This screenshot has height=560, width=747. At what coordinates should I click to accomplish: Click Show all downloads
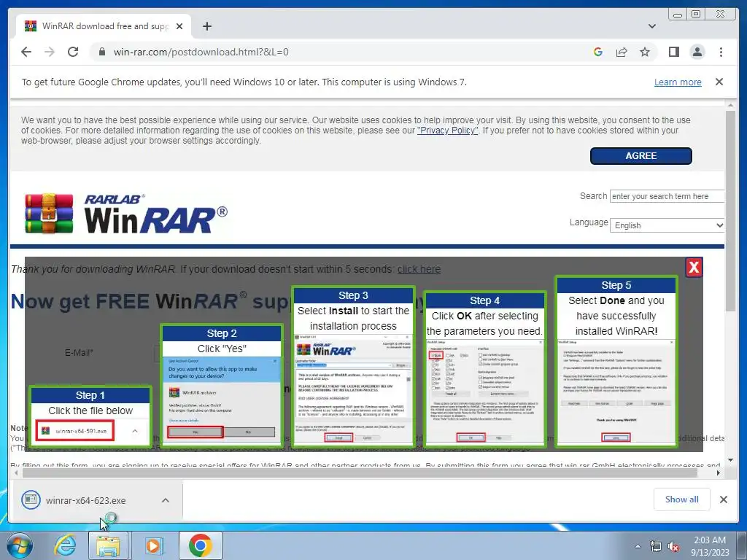(x=682, y=499)
